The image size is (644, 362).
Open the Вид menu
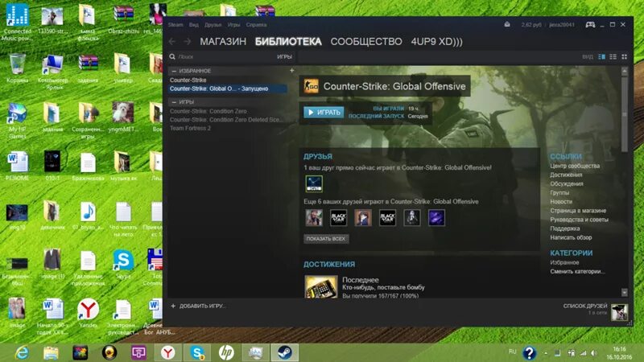click(x=194, y=25)
